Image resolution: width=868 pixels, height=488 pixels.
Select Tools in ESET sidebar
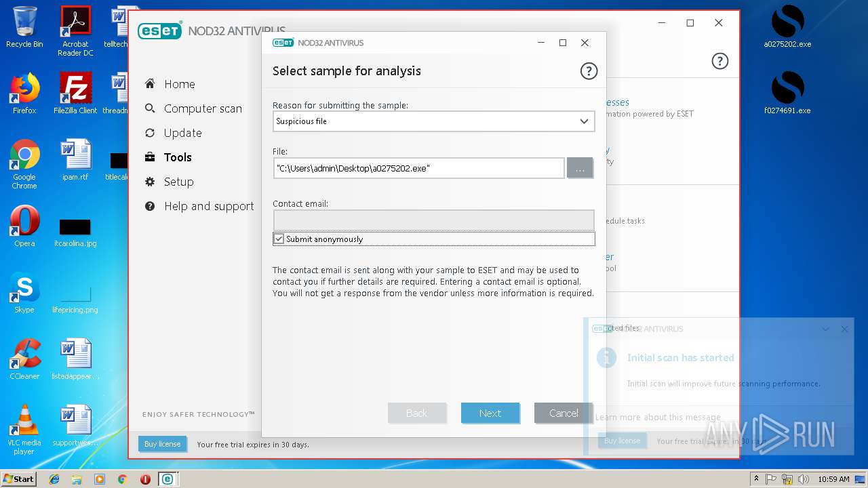[x=178, y=157]
